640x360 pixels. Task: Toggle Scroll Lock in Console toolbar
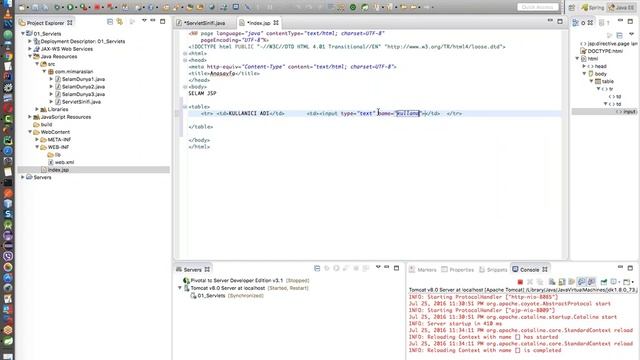pyautogui.click(x=562, y=282)
